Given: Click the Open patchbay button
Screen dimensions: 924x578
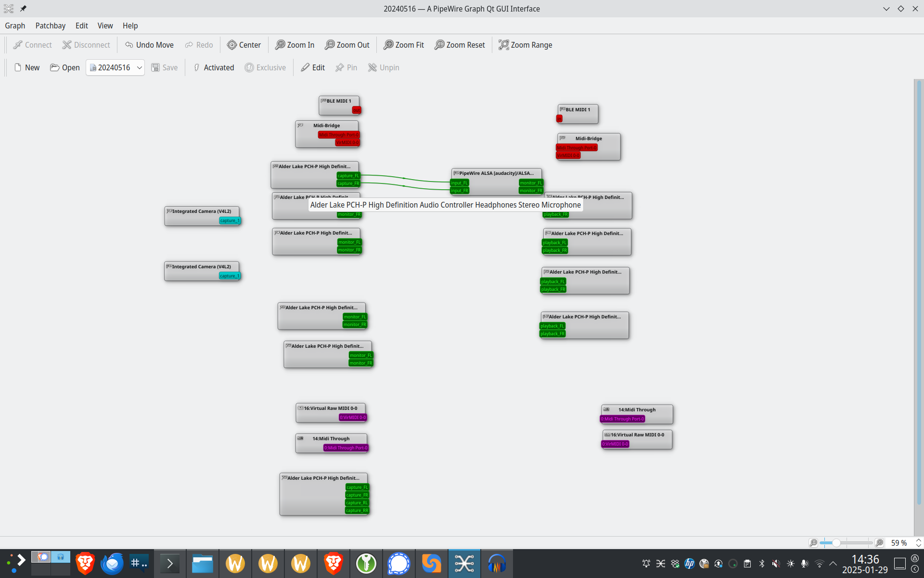Looking at the screenshot, I should coord(65,67).
